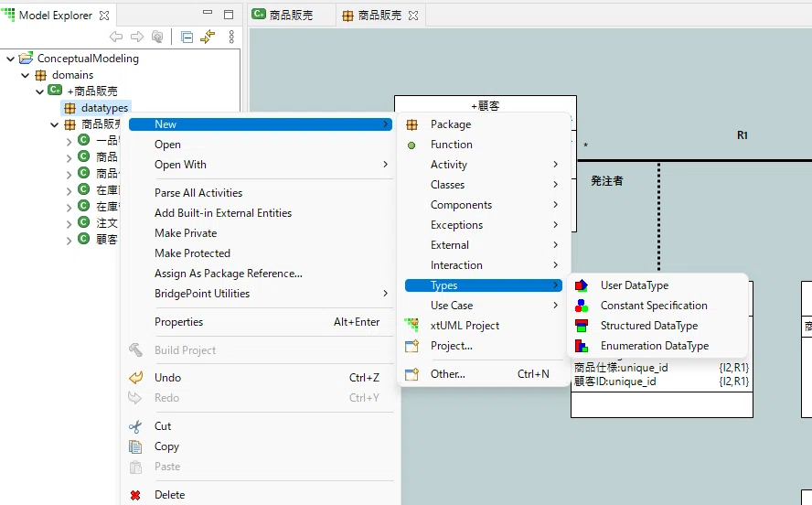812x505 pixels.
Task: Choose Open from the context menu
Action: (261, 145)
